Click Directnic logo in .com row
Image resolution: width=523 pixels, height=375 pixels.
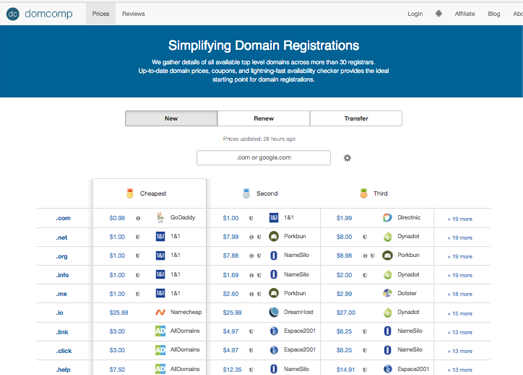[387, 218]
